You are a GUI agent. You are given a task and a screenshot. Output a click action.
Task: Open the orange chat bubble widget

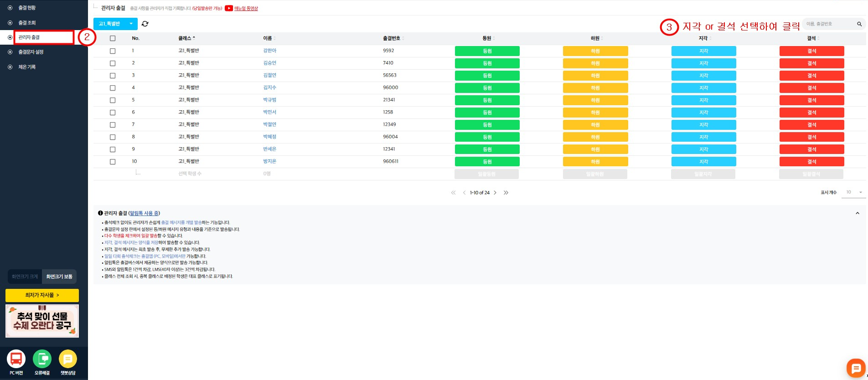[x=856, y=368]
